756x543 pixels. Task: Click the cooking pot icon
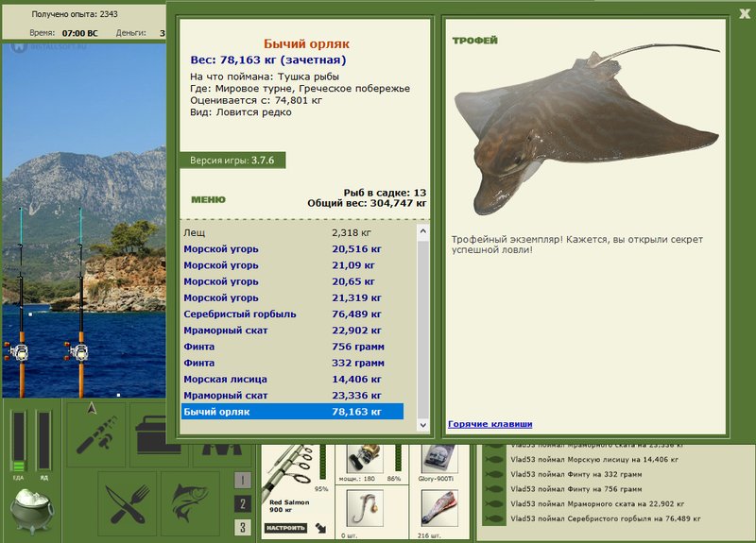coord(32,512)
